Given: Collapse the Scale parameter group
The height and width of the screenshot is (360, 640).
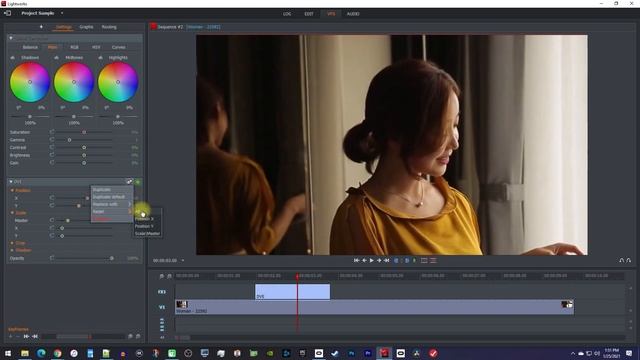Looking at the screenshot, I should pos(12,213).
